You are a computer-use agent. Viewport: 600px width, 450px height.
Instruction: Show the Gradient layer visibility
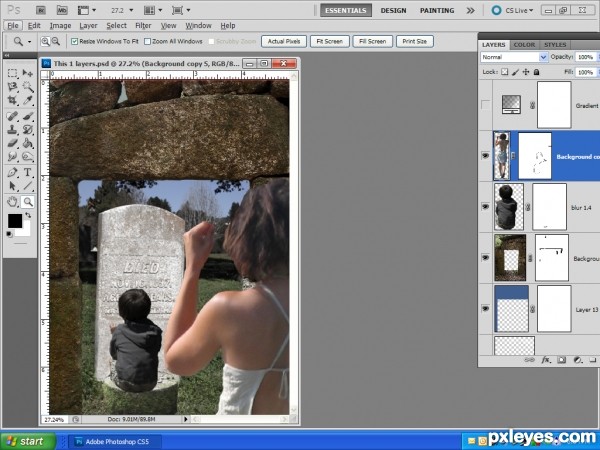pos(486,105)
